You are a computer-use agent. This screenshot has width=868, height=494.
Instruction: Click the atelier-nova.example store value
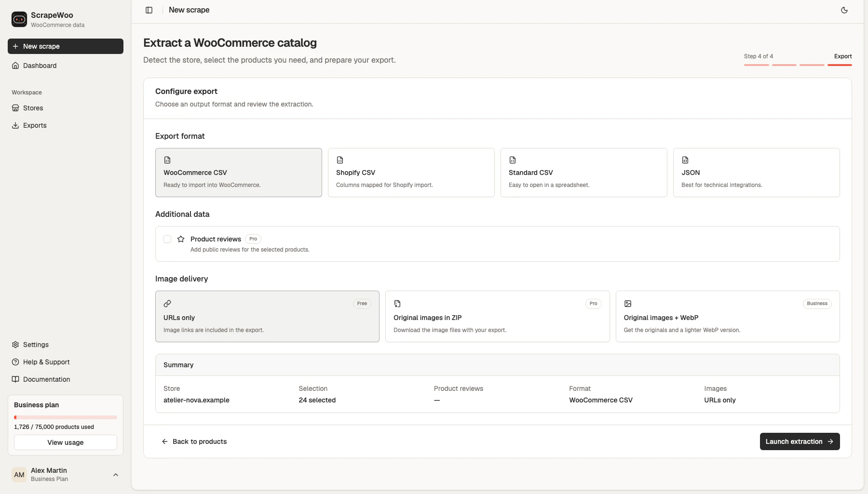(x=196, y=400)
